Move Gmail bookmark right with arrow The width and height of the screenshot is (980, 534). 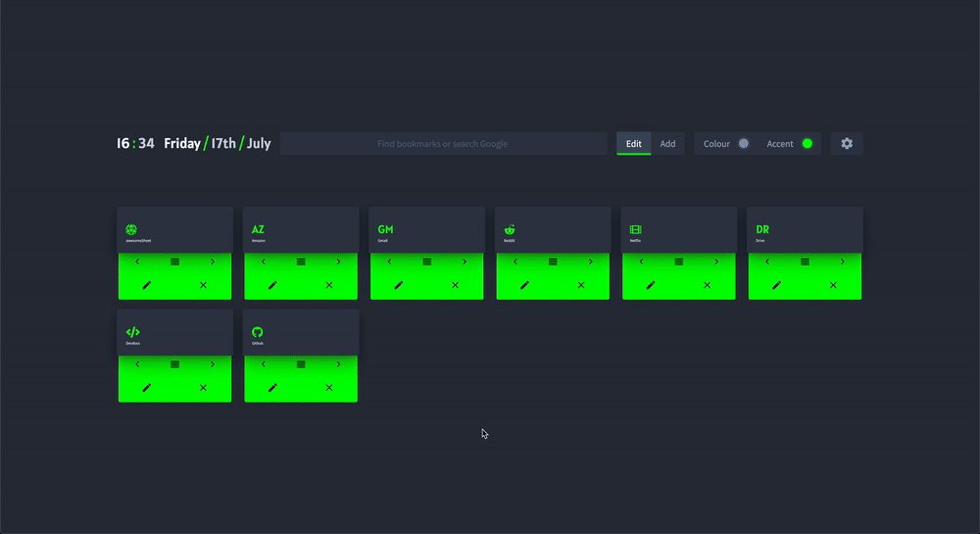tap(465, 262)
